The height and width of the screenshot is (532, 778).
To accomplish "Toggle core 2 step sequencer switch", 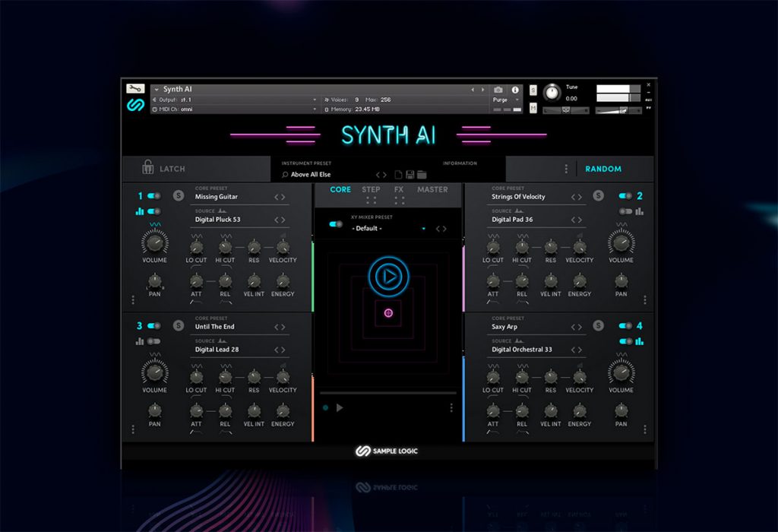I will point(625,211).
